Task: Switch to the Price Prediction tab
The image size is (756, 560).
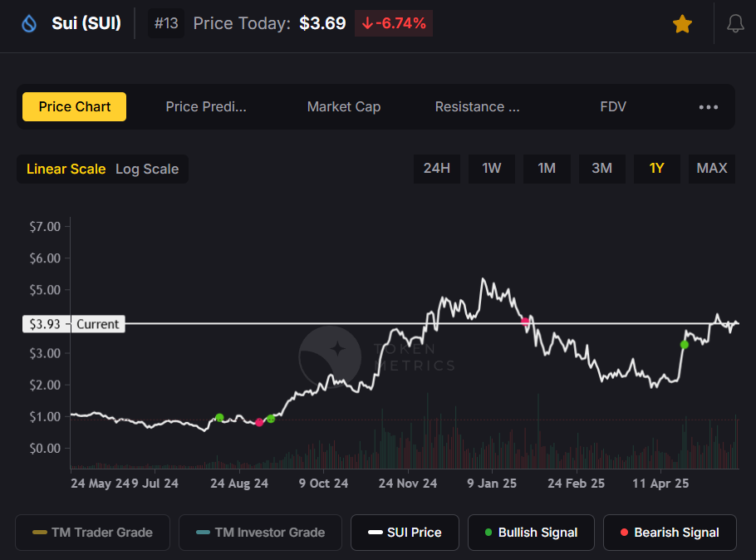Action: tap(206, 106)
